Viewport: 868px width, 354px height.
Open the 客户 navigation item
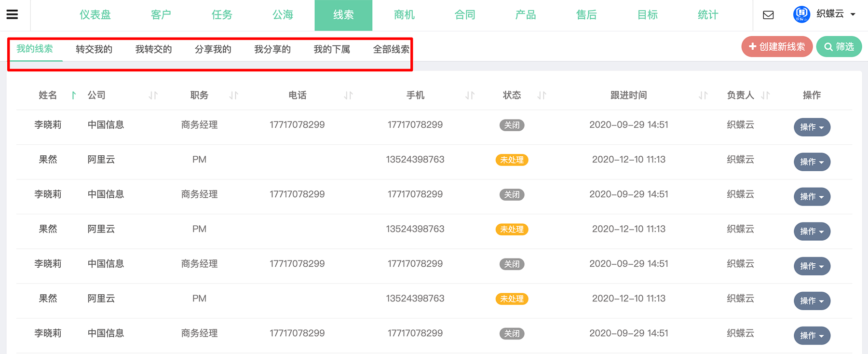pyautogui.click(x=161, y=15)
